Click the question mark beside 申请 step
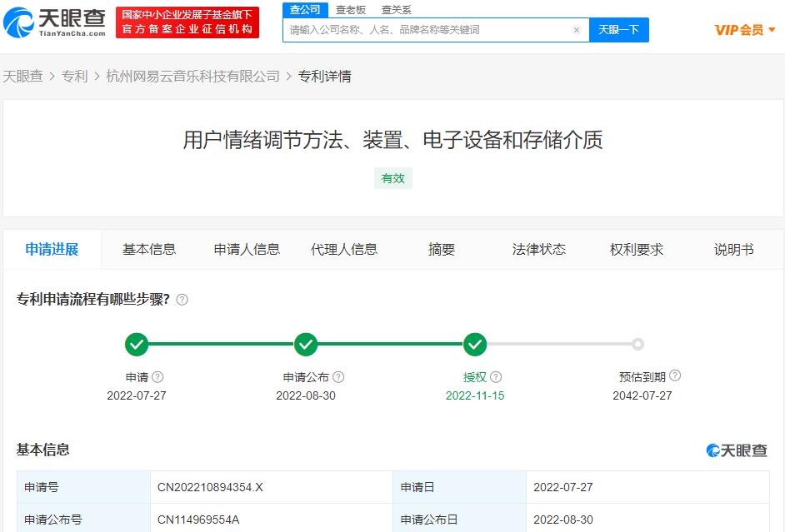The height and width of the screenshot is (532, 785). pyautogui.click(x=157, y=377)
